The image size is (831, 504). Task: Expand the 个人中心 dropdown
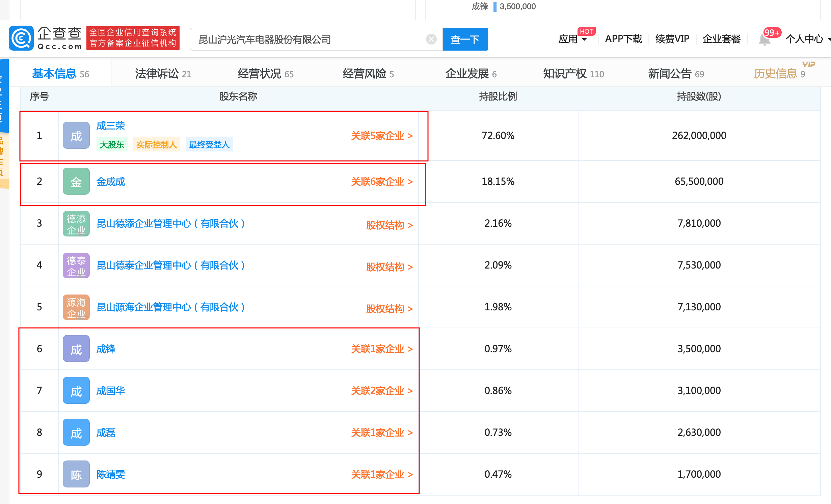pos(807,39)
